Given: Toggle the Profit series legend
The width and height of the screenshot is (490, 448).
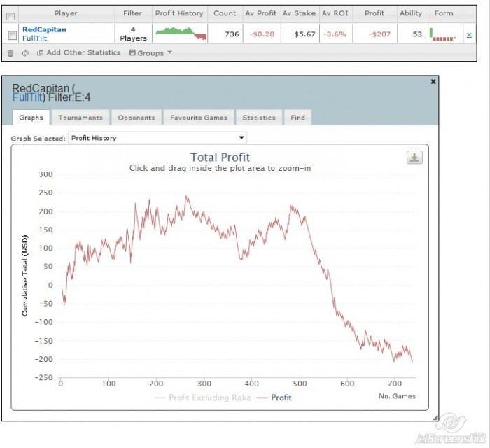Looking at the screenshot, I should click(274, 398).
